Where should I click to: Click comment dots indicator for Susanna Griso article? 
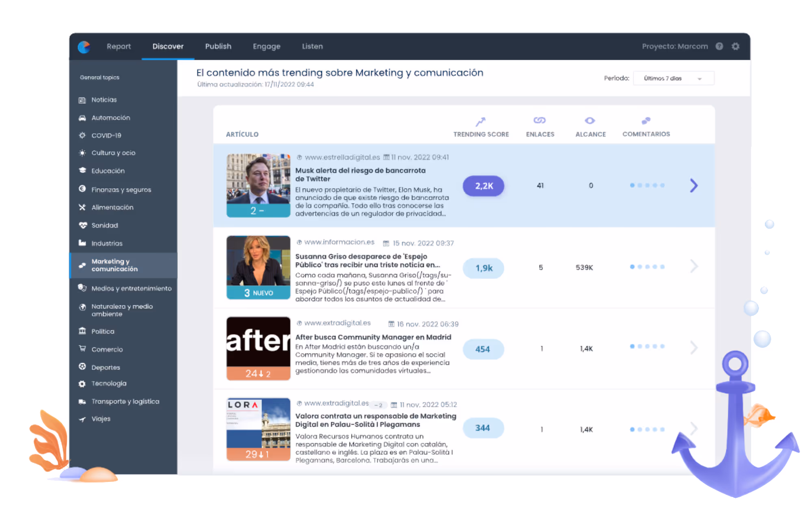click(x=647, y=267)
